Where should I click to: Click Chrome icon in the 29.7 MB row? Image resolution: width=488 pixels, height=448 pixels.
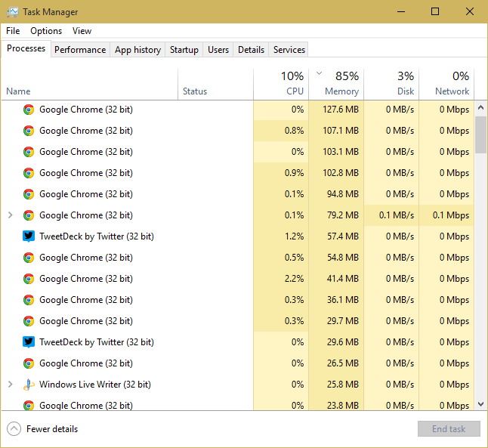[29, 321]
